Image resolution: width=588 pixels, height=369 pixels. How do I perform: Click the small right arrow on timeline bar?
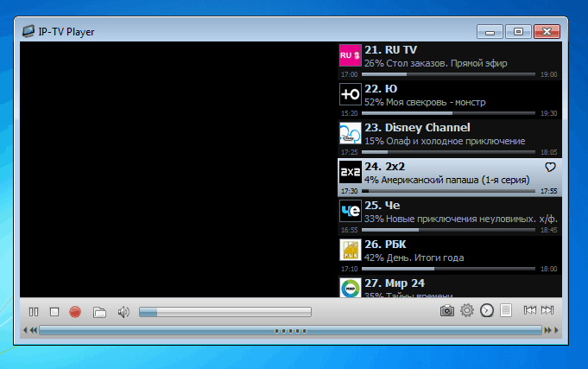point(556,330)
